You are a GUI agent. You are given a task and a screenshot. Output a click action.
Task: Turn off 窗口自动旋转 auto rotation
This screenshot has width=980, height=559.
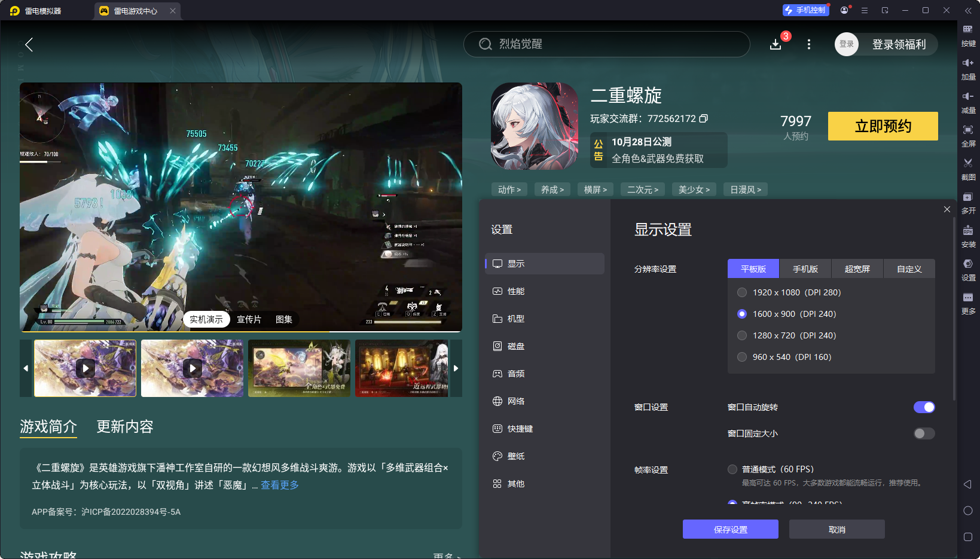click(924, 407)
